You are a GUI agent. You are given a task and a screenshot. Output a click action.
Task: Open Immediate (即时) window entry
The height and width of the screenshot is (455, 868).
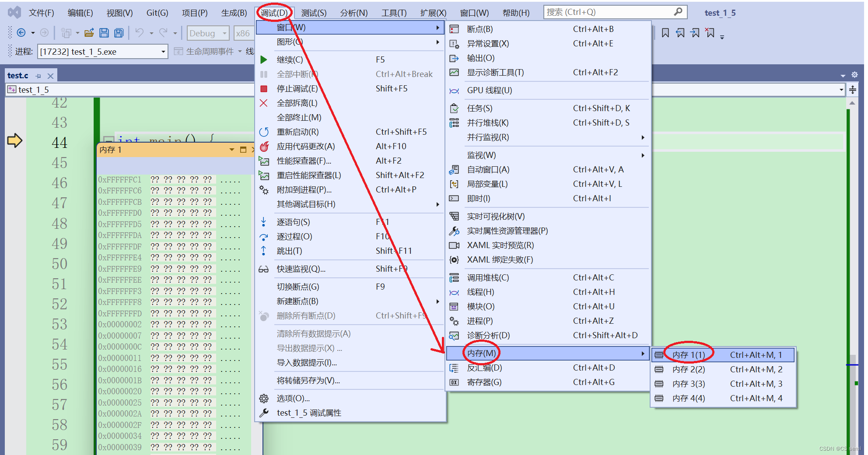coord(548,199)
